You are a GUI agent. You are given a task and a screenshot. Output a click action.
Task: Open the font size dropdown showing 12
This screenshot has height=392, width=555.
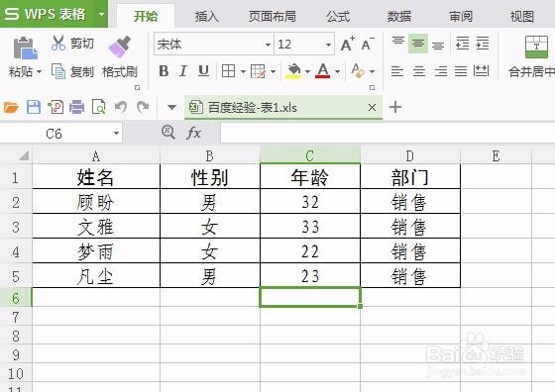328,45
